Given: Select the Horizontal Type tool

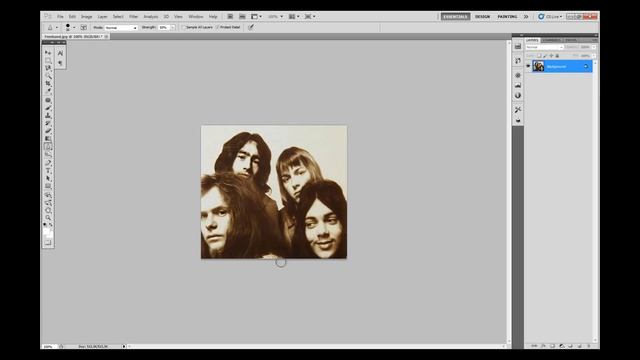Looking at the screenshot, I should tap(48, 171).
